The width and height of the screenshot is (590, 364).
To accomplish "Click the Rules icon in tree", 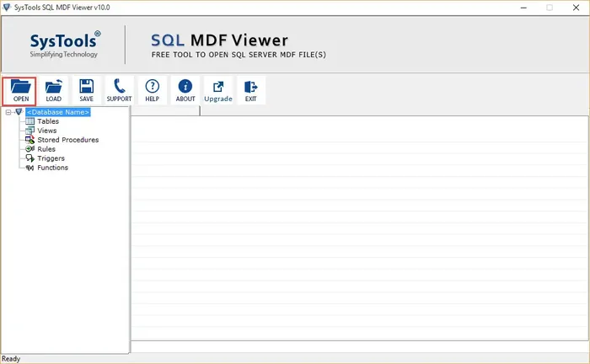I will (29, 149).
